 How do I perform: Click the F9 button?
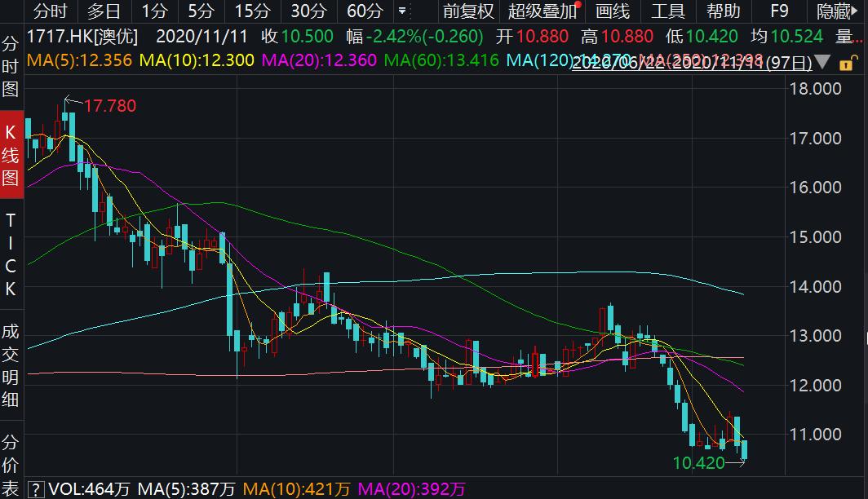pos(779,11)
